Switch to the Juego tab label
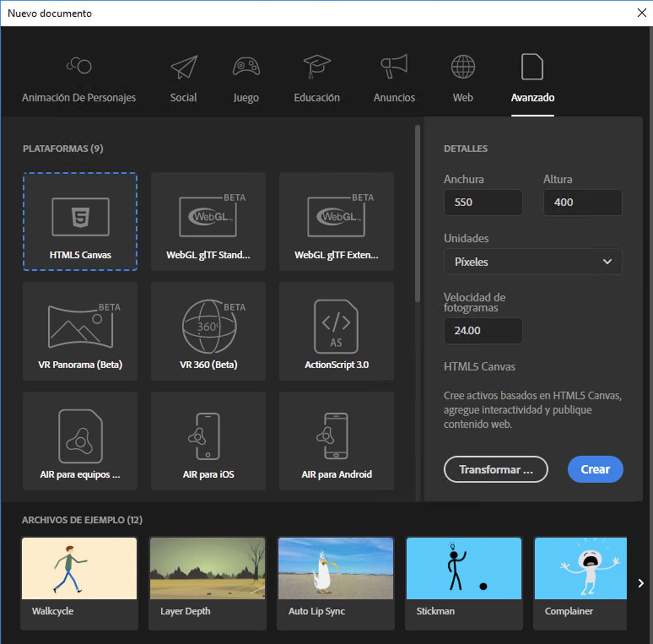The width and height of the screenshot is (653, 644). [x=246, y=98]
